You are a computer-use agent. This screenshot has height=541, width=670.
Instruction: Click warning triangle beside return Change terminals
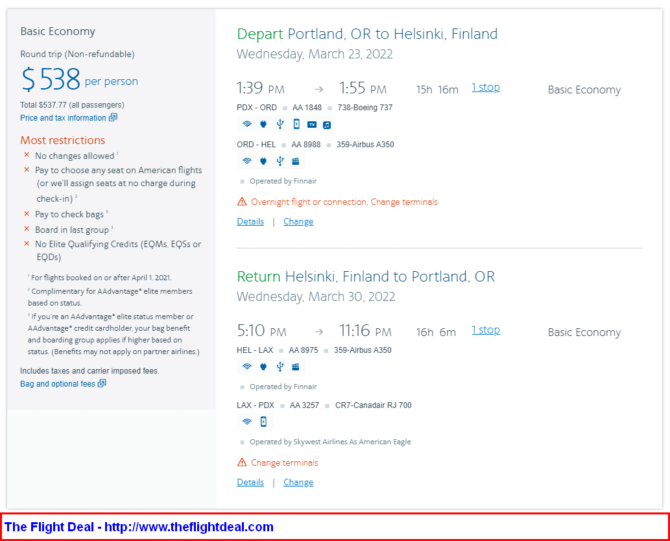[x=242, y=462]
